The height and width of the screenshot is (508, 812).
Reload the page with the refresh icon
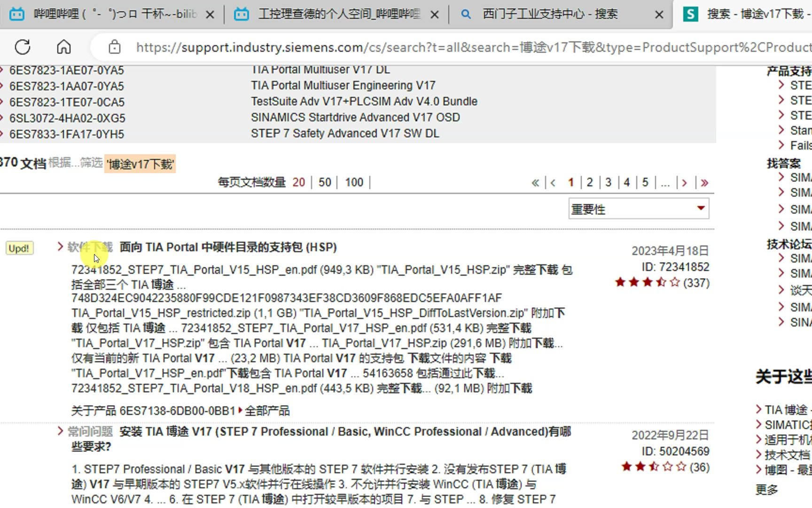pos(23,47)
